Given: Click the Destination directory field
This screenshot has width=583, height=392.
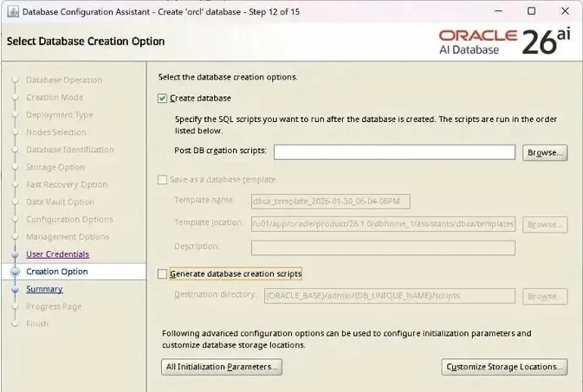Looking at the screenshot, I should click(390, 296).
